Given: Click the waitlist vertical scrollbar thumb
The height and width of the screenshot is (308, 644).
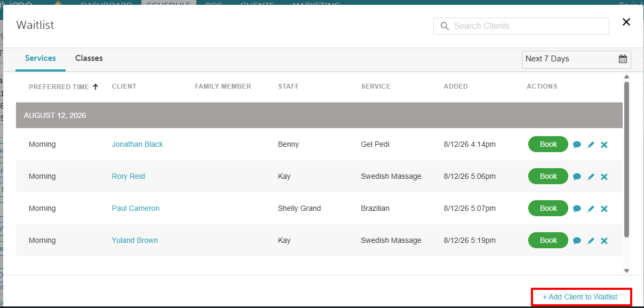Looking at the screenshot, I should point(627,160).
